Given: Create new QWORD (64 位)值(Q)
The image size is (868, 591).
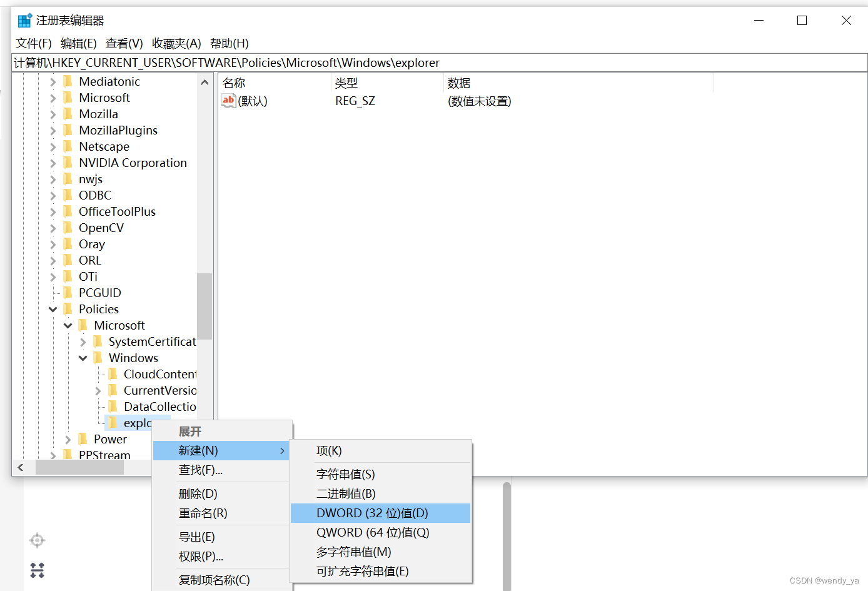Looking at the screenshot, I should tap(381, 533).
